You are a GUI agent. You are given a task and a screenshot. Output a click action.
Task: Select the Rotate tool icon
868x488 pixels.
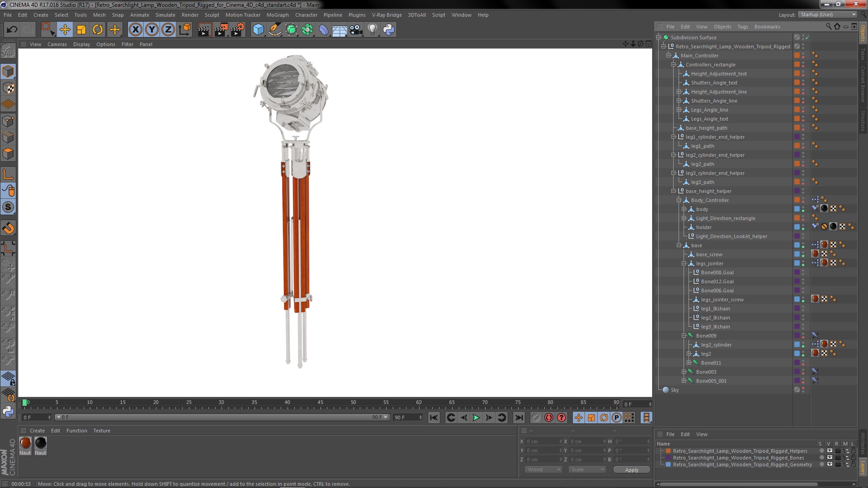pos(98,30)
